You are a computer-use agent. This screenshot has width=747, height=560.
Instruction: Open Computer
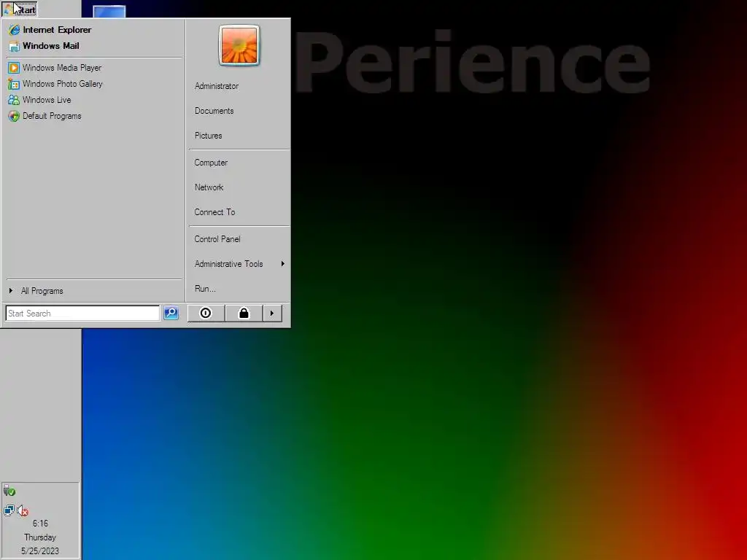coord(239,163)
